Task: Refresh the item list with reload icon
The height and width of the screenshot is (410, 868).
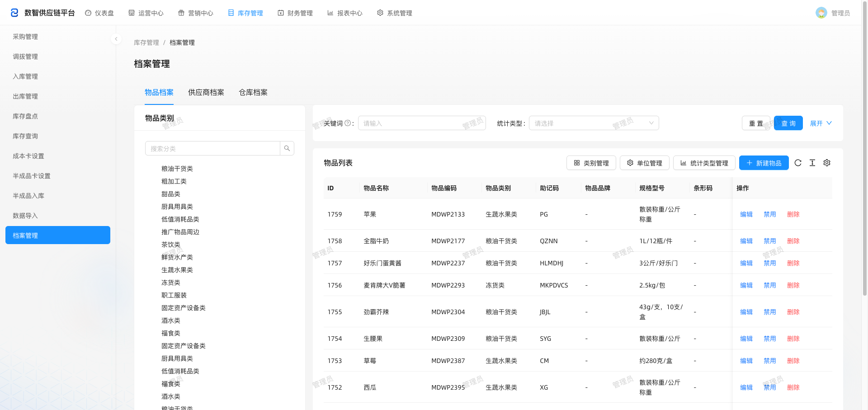Action: [798, 163]
